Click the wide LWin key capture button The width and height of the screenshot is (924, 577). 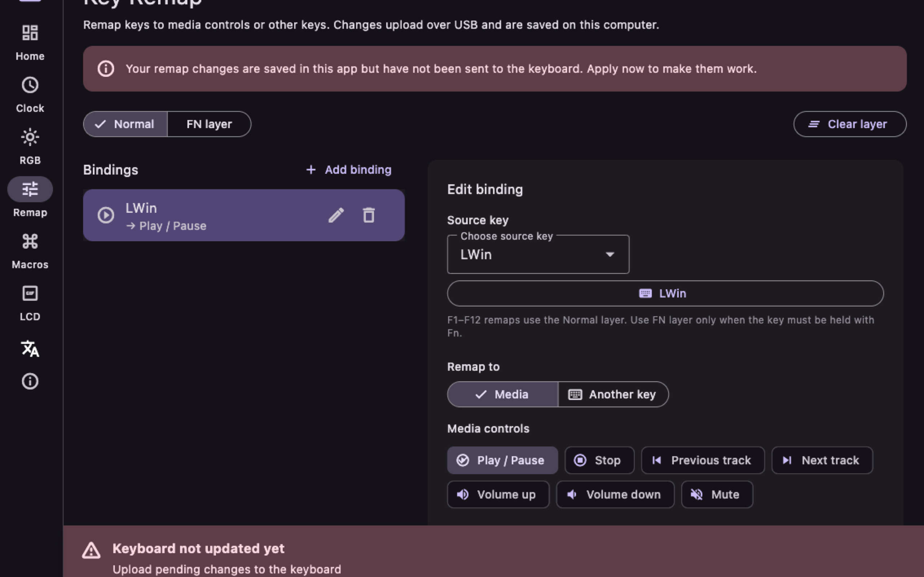(x=665, y=294)
